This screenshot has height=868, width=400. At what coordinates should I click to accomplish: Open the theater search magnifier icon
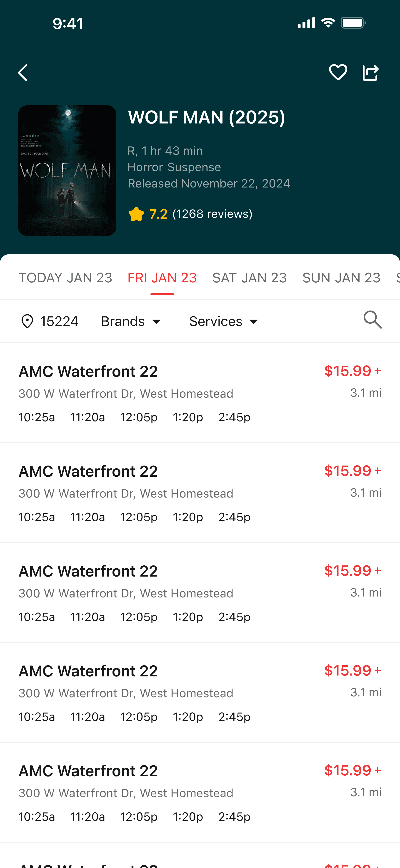coord(373,319)
